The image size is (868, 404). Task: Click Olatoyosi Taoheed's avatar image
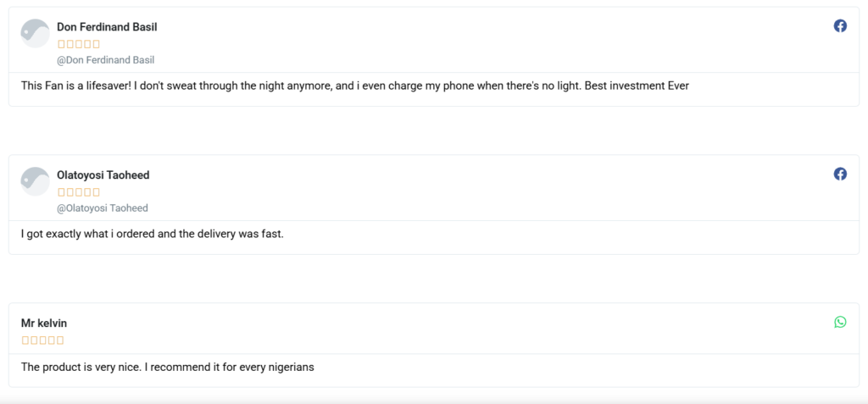(x=35, y=181)
